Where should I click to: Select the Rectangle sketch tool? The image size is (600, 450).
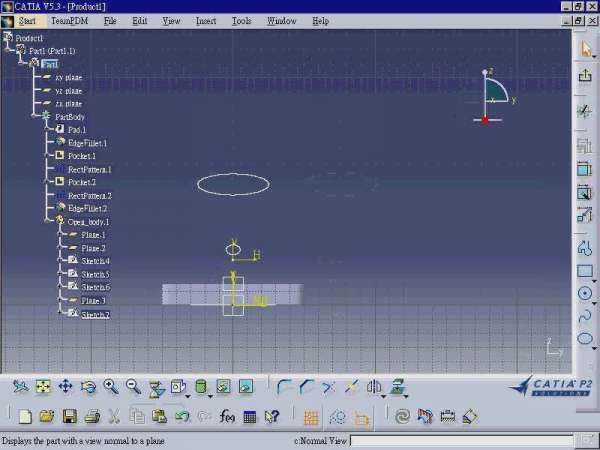(x=585, y=271)
